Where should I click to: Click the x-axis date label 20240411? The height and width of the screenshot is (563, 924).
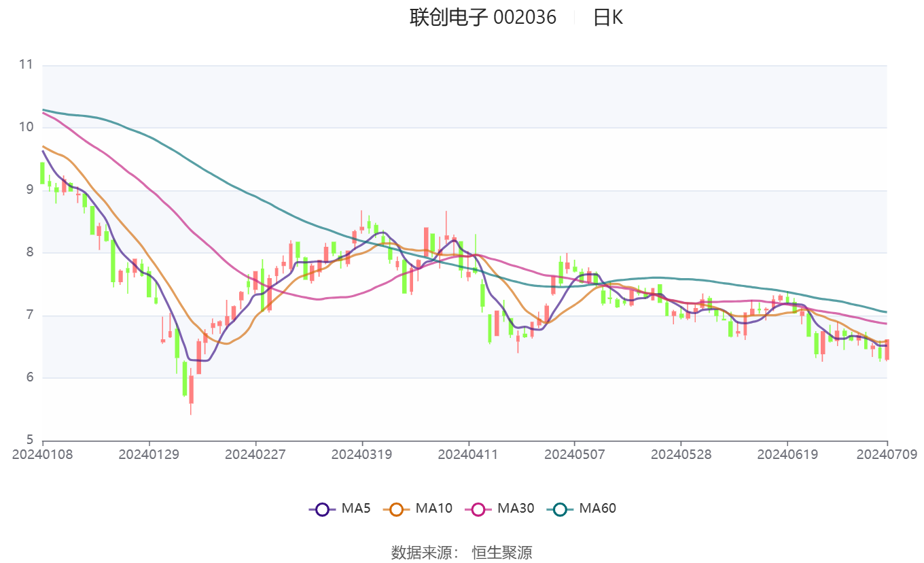tap(468, 454)
